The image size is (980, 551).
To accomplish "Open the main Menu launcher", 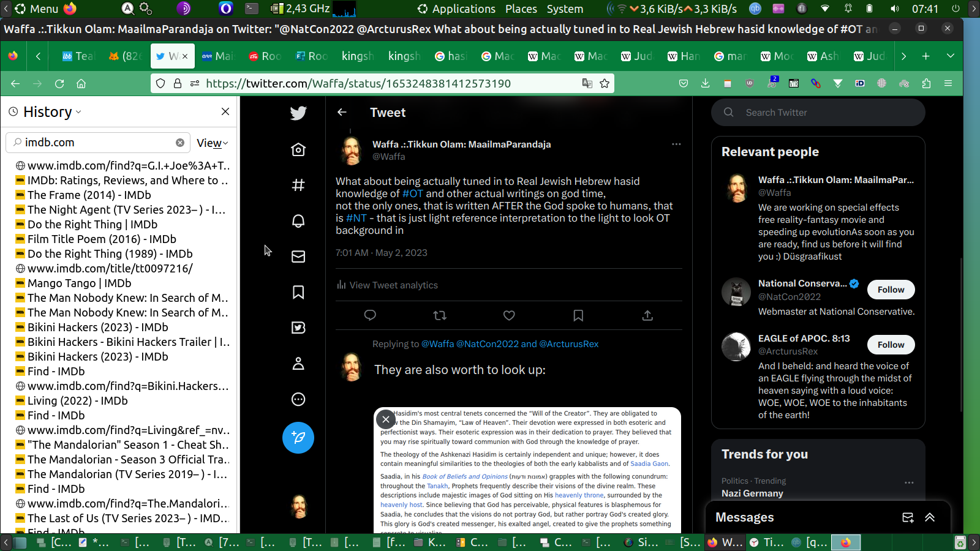I will tap(37, 9).
